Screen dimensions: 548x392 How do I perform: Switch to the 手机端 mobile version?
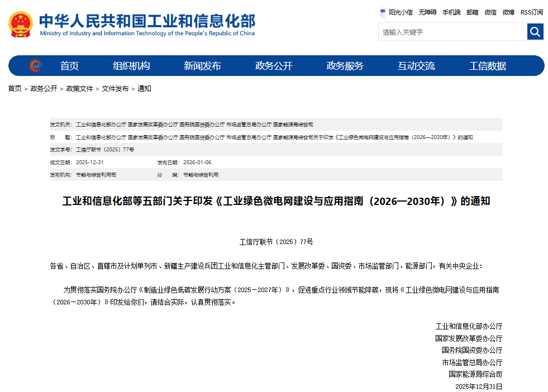[450, 12]
